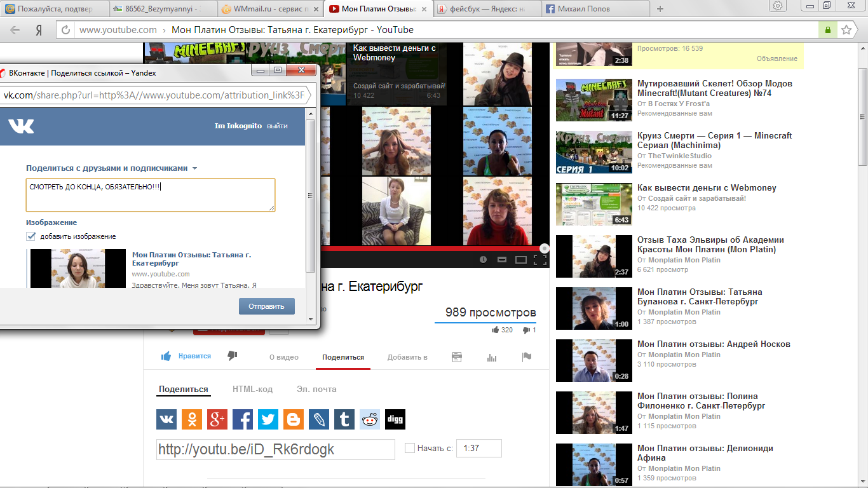Click the '1:37' start time field
The width and height of the screenshot is (868, 488).
pos(479,448)
